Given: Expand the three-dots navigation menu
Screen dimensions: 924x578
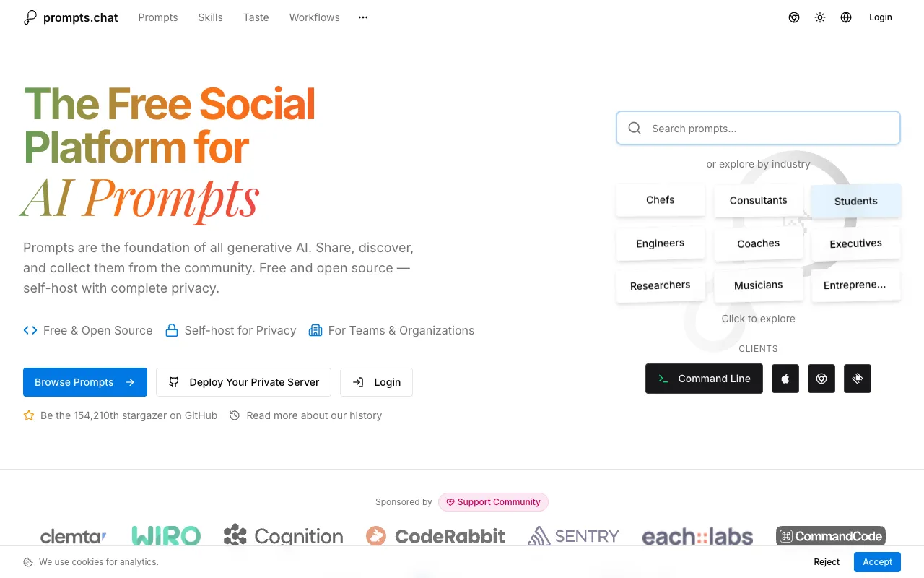Looking at the screenshot, I should [363, 17].
